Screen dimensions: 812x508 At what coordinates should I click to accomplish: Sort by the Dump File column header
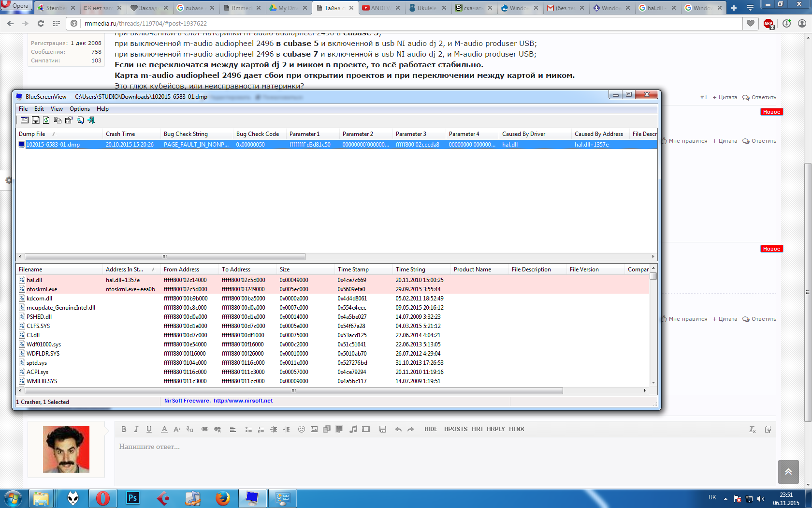pos(59,134)
